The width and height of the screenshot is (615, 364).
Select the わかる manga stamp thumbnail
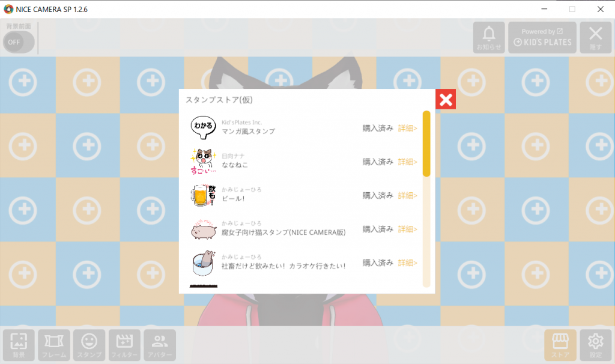203,127
